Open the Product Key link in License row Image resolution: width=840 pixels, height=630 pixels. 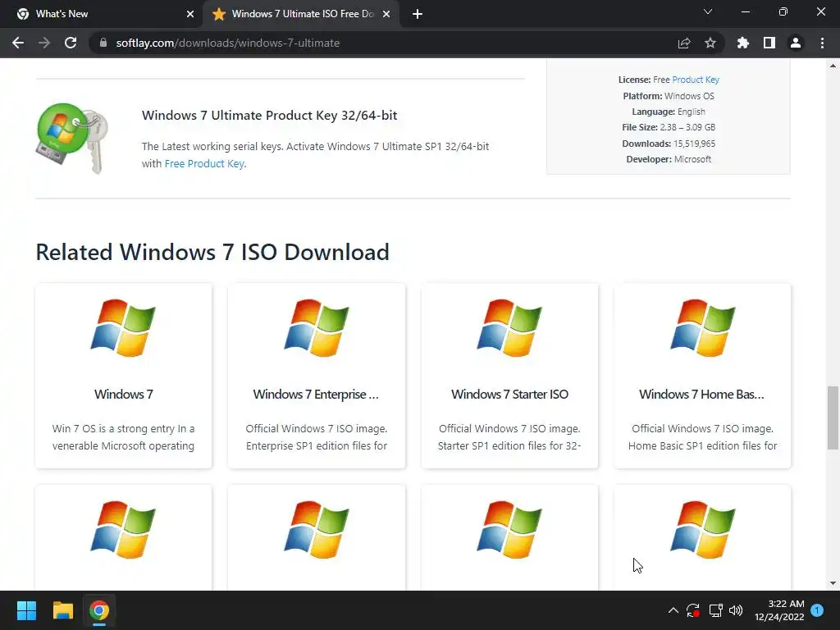click(x=696, y=80)
